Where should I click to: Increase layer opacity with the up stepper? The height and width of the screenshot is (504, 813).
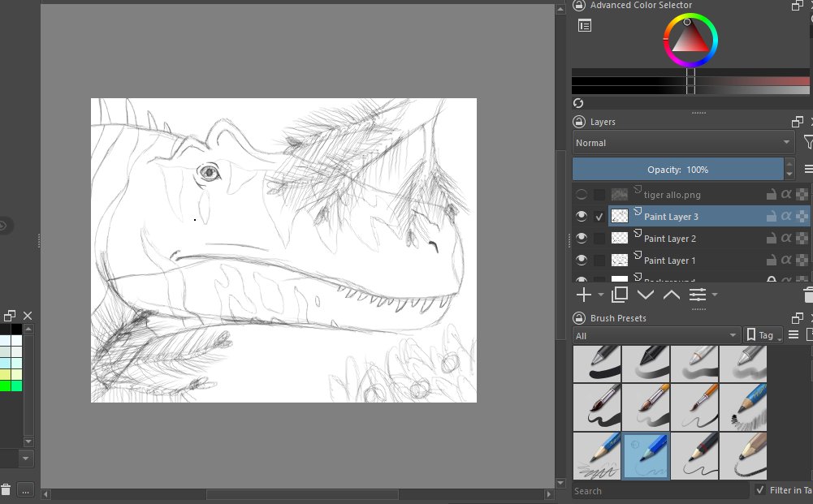(789, 164)
